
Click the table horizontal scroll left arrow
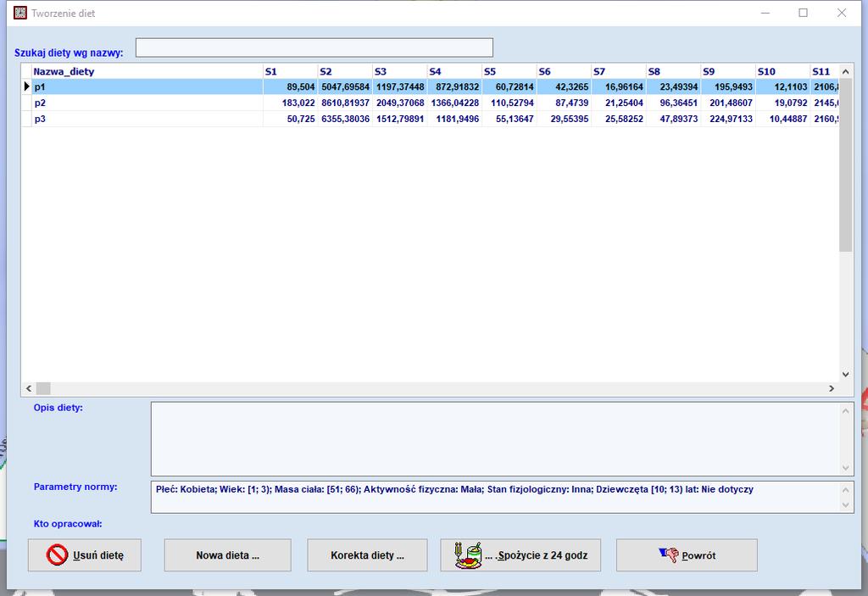(29, 389)
